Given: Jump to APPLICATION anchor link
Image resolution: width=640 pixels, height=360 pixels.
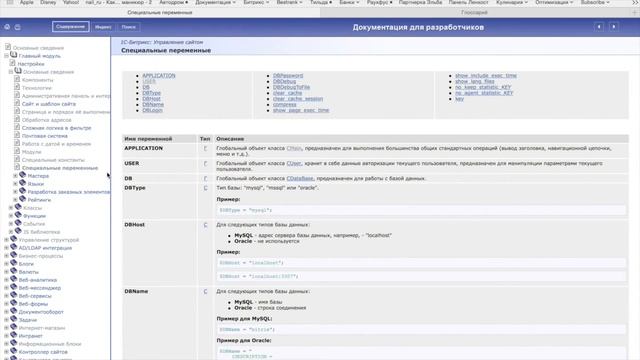Looking at the screenshot, I should tap(158, 76).
